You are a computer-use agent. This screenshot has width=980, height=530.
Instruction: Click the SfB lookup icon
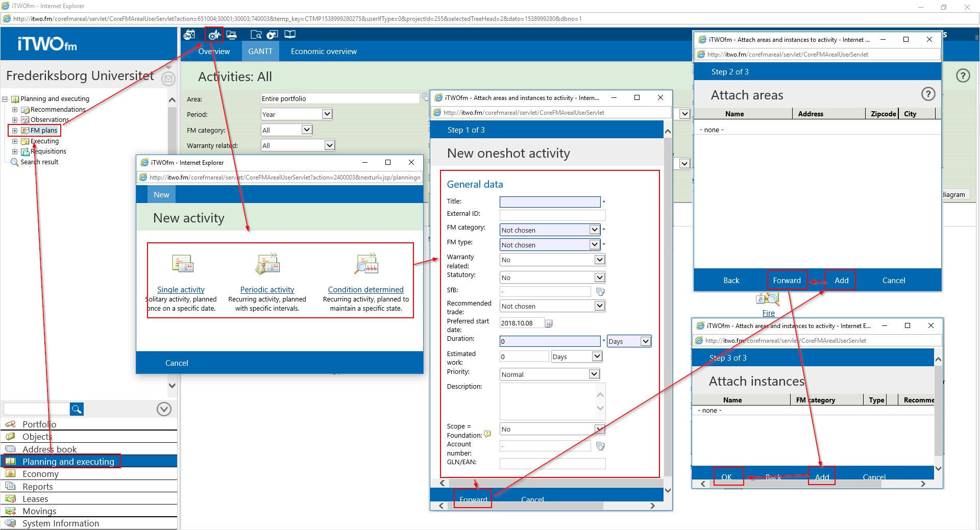click(x=600, y=292)
